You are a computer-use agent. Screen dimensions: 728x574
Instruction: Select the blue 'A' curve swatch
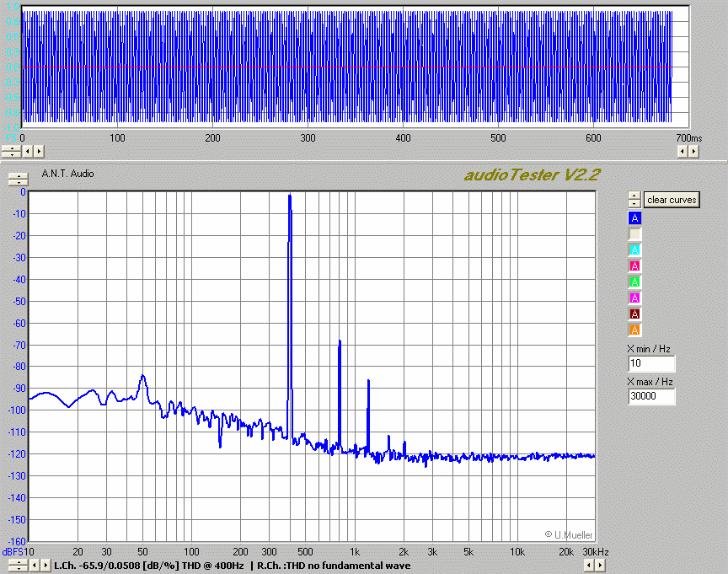[635, 218]
